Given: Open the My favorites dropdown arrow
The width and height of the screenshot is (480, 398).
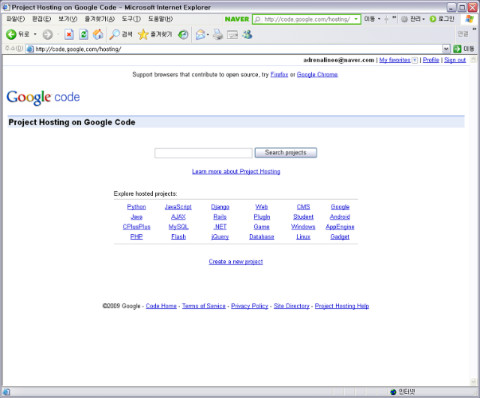Looking at the screenshot, I should [415, 60].
